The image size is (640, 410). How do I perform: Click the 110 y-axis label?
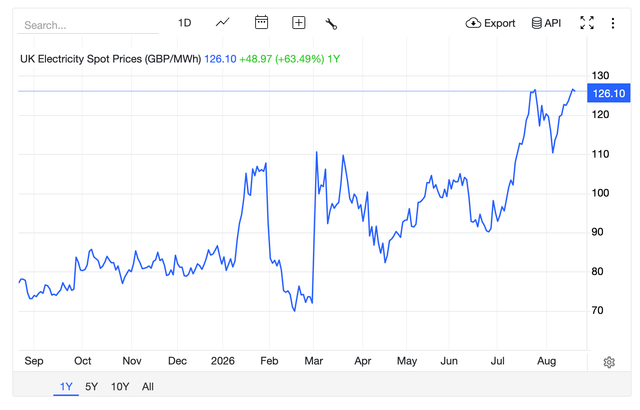[600, 154]
